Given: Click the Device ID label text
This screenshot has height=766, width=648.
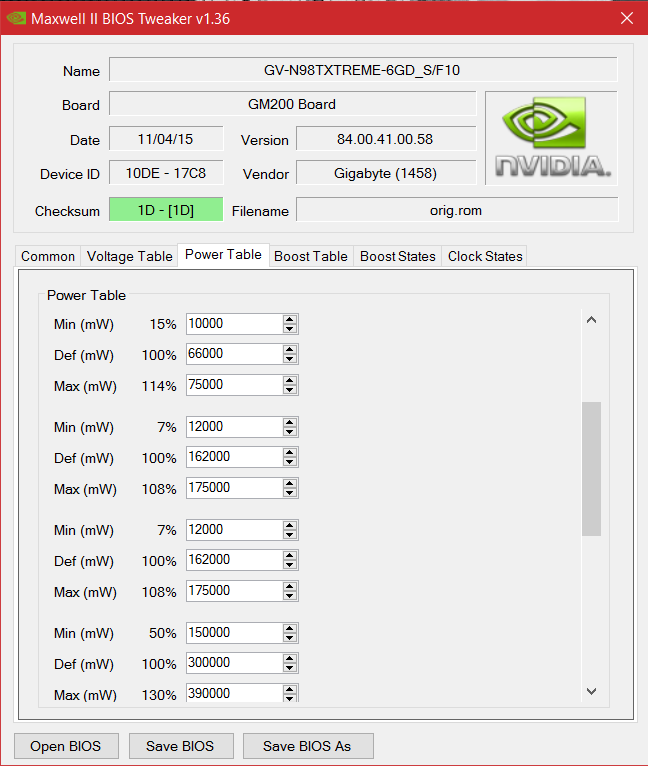Looking at the screenshot, I should pos(70,174).
